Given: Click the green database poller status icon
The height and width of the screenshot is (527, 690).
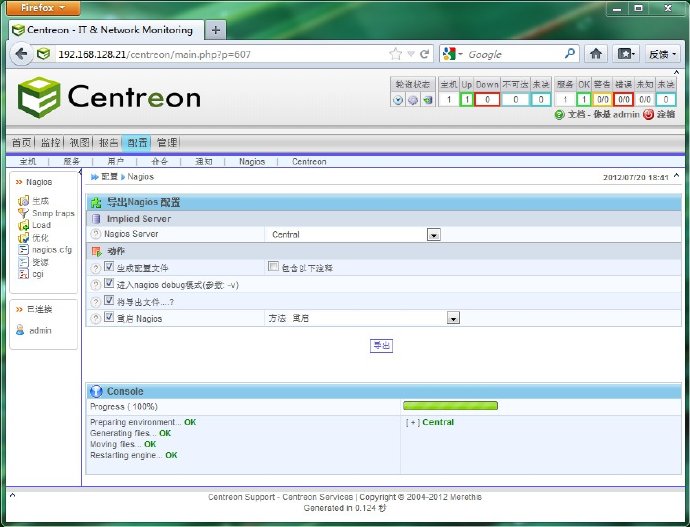Looking at the screenshot, I should (x=427, y=100).
